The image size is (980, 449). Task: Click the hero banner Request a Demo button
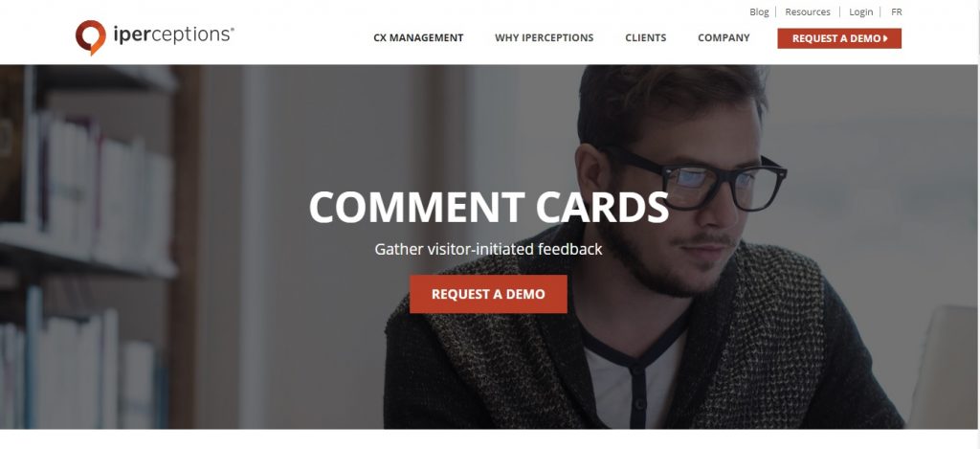[488, 294]
